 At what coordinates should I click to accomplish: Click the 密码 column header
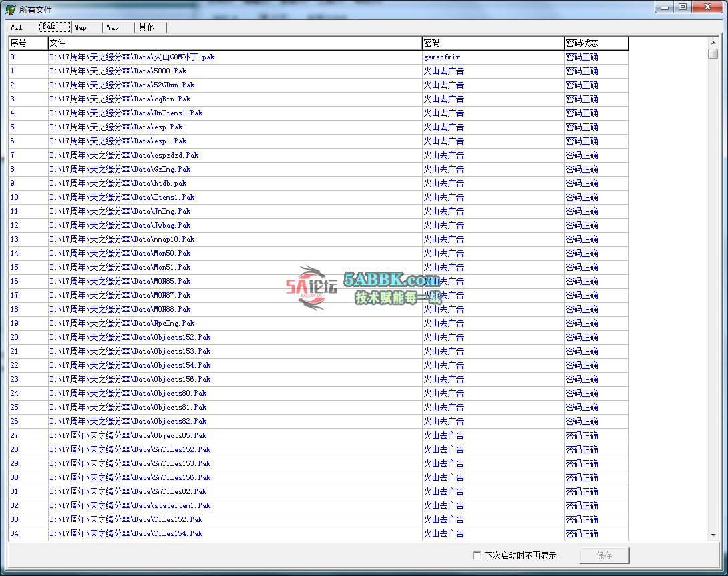493,43
